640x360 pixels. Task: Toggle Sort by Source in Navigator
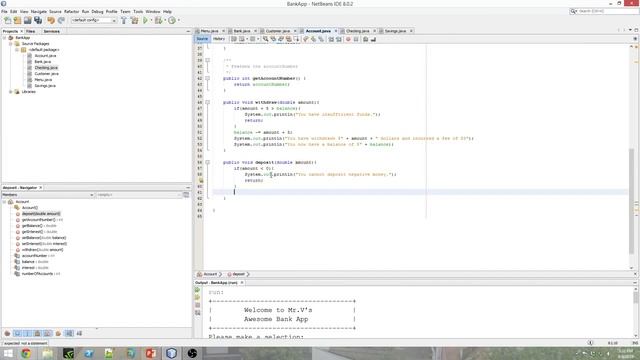point(79,333)
